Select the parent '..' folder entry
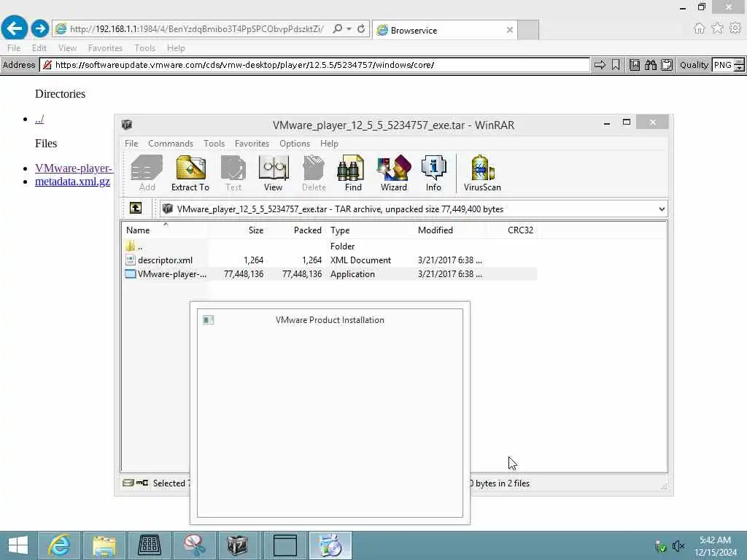Image resolution: width=747 pixels, height=560 pixels. [330, 246]
